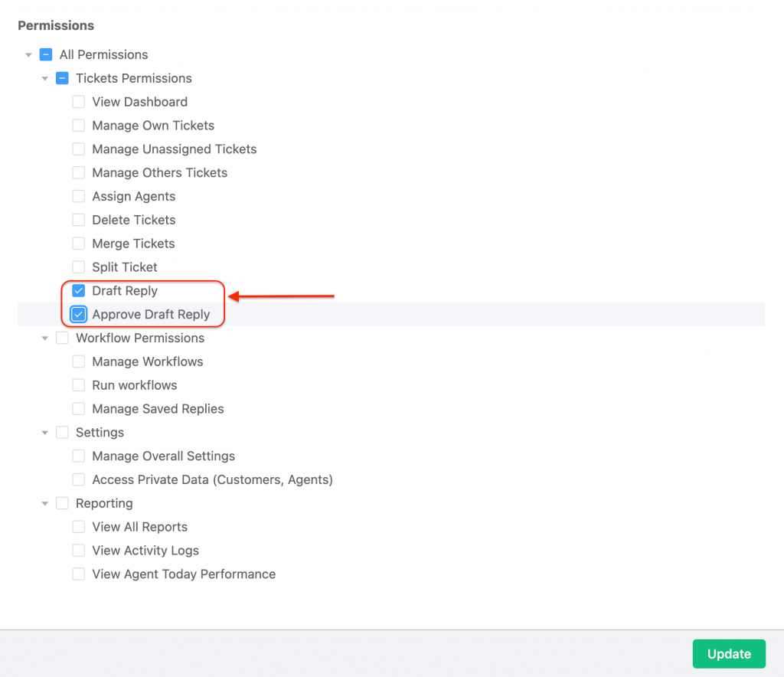Screen dimensions: 784x677
Task: Click the "Manage Saved Replies" label
Action: click(158, 408)
